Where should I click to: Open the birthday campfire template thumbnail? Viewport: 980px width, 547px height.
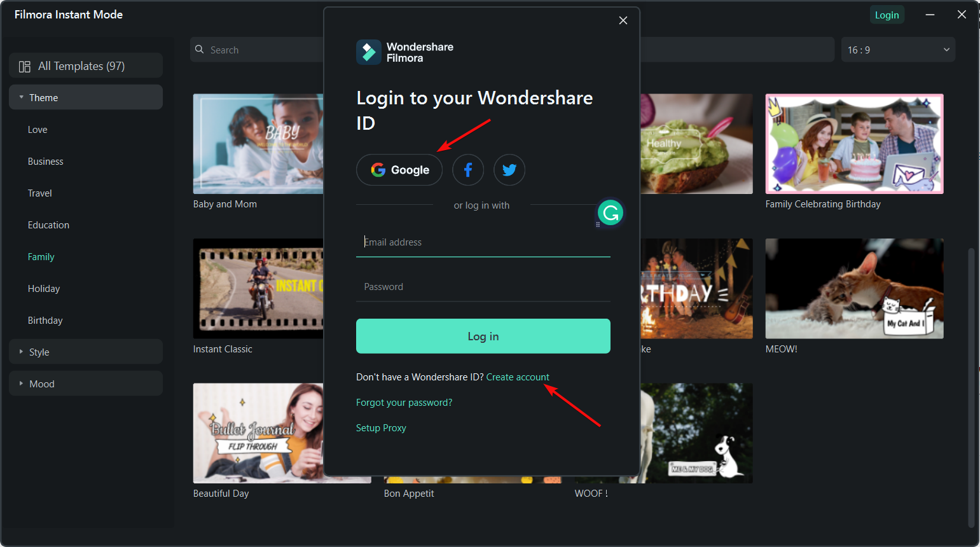[x=696, y=288]
